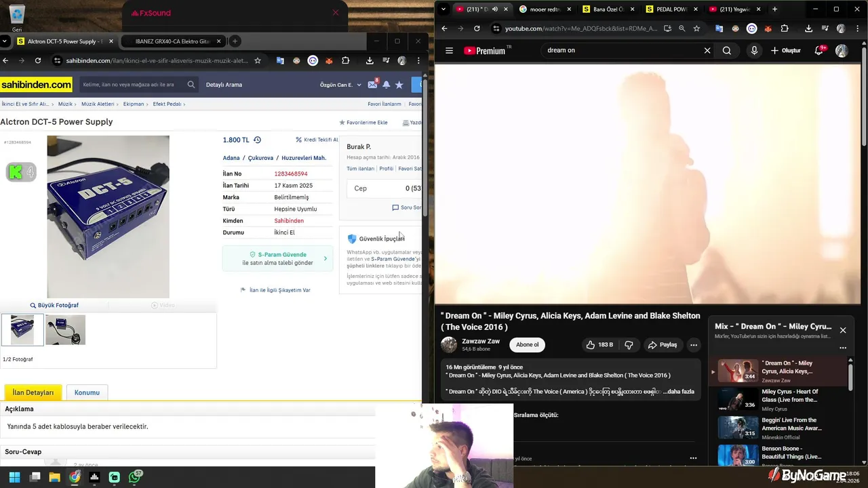
Task: Click Paylaş share button
Action: pos(662,344)
